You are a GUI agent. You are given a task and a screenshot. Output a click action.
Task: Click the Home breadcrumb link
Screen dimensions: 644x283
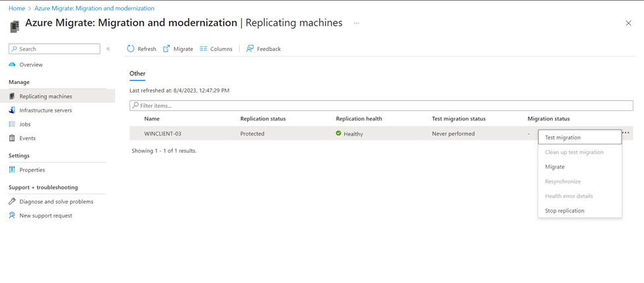click(17, 9)
